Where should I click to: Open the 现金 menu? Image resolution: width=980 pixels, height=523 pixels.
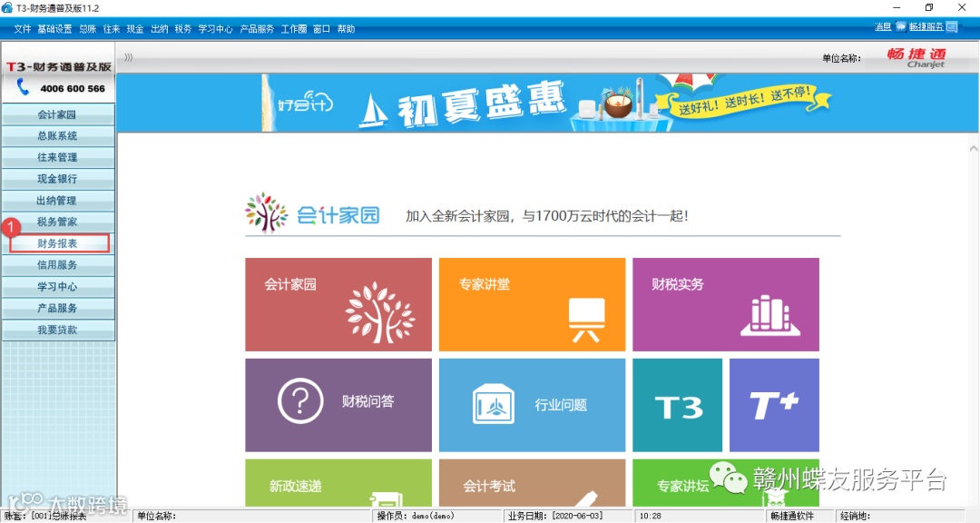(135, 29)
